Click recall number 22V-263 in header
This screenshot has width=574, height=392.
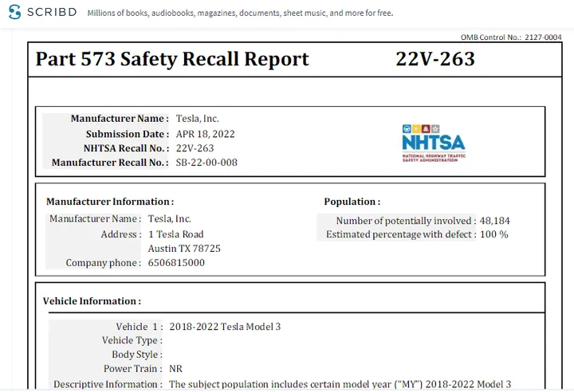pyautogui.click(x=434, y=59)
